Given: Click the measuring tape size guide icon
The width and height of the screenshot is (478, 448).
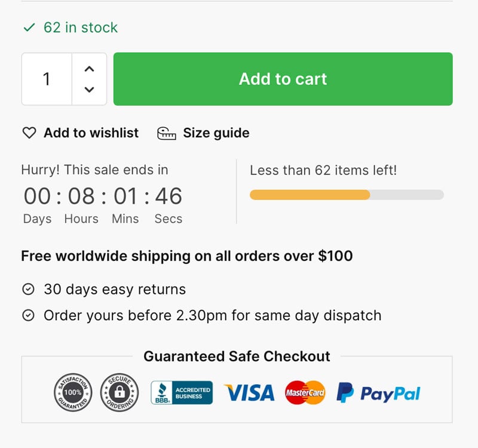Looking at the screenshot, I should (167, 133).
